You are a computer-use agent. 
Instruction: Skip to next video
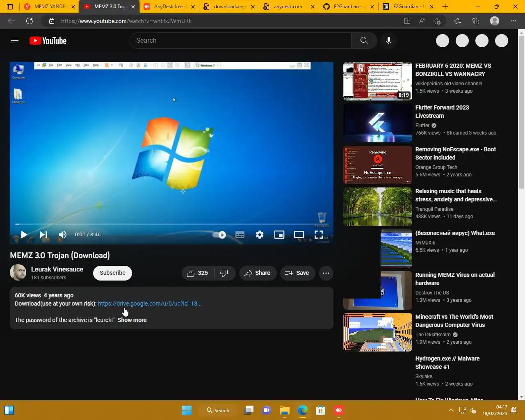pos(43,235)
